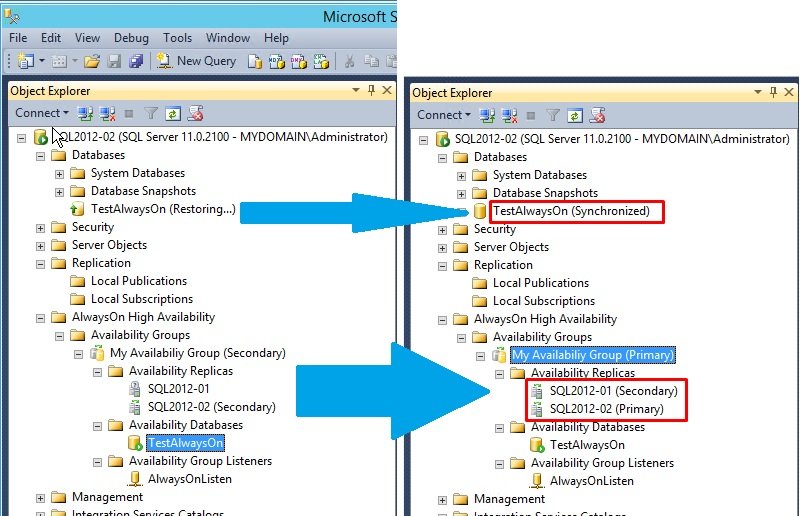Click the New Project toolbar icon
Image resolution: width=803 pixels, height=516 pixels.
25,61
